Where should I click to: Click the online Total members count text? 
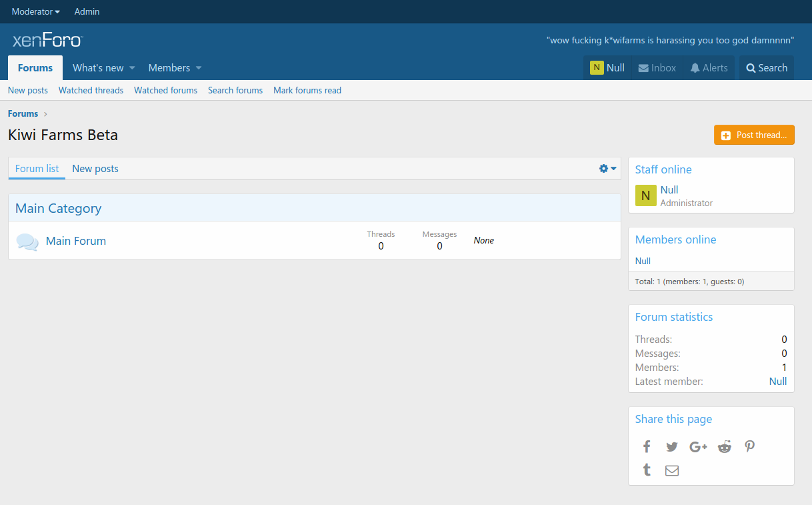pyautogui.click(x=689, y=282)
